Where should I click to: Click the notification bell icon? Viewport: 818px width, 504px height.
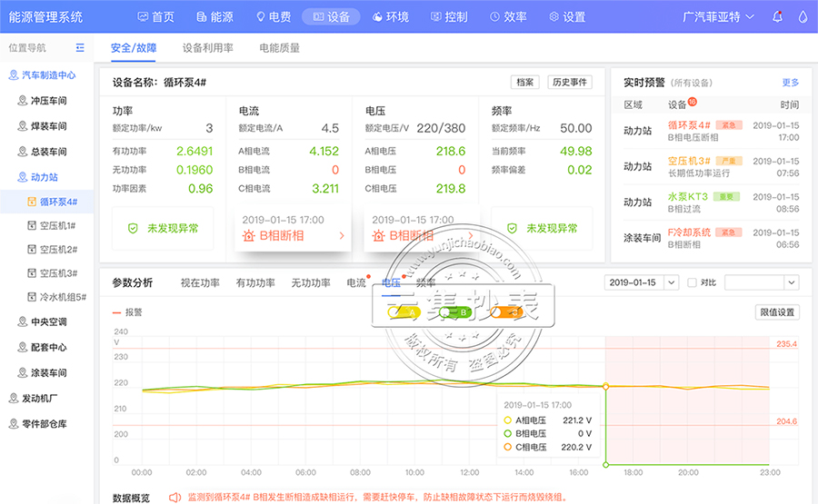tap(777, 16)
